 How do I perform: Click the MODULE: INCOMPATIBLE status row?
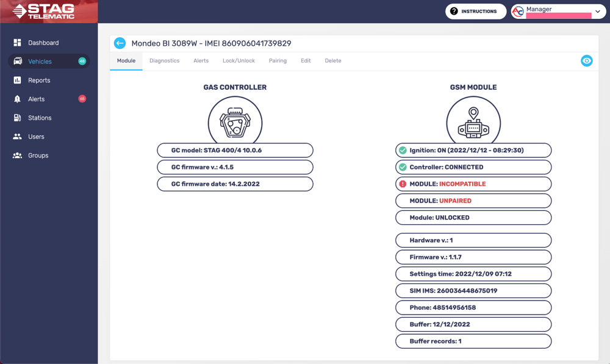[473, 184]
